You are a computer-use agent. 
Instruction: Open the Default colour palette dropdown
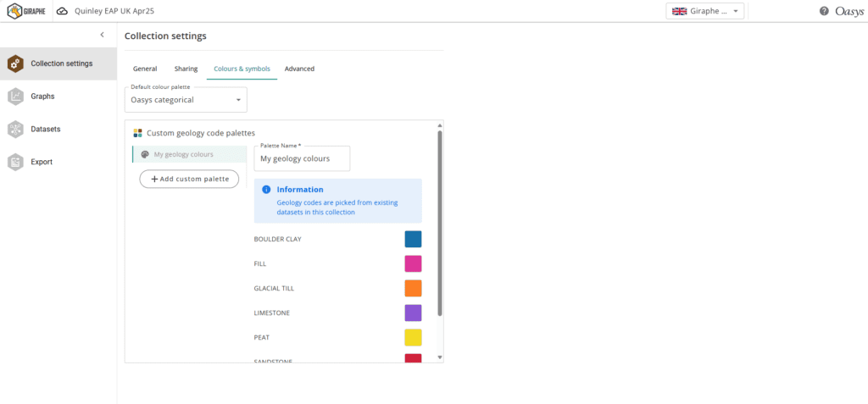[186, 100]
